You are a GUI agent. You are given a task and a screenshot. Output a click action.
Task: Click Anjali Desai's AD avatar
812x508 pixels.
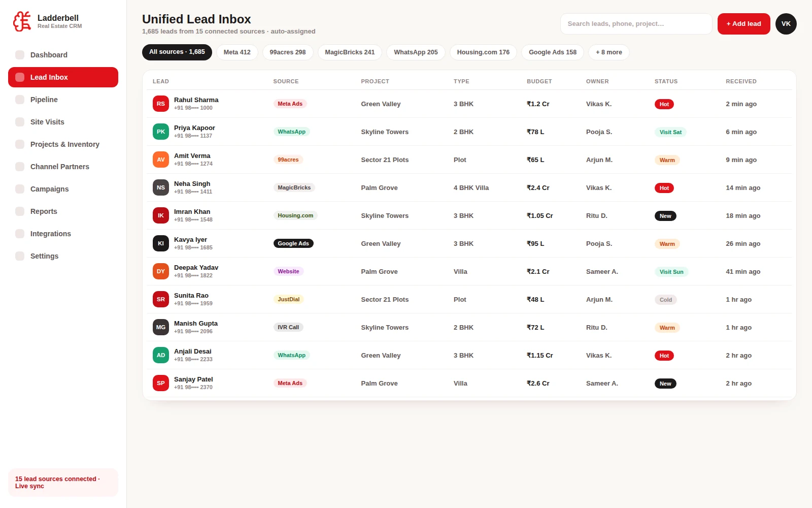[x=161, y=355]
